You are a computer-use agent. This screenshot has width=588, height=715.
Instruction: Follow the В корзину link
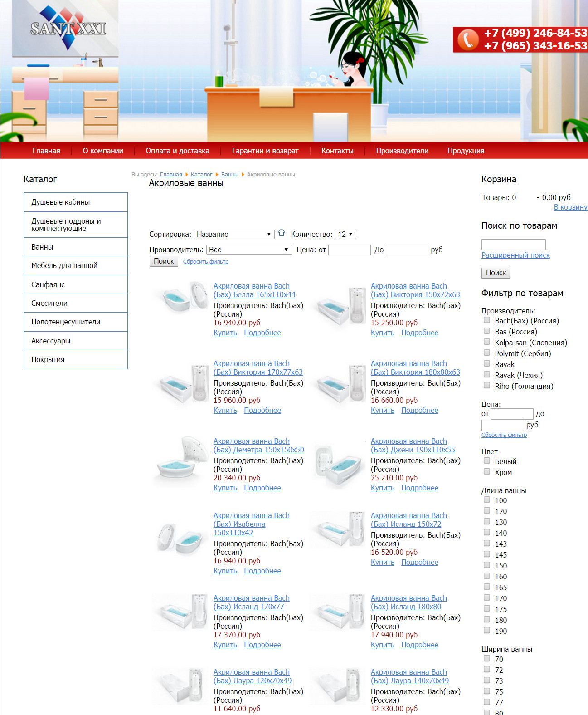[x=570, y=207]
